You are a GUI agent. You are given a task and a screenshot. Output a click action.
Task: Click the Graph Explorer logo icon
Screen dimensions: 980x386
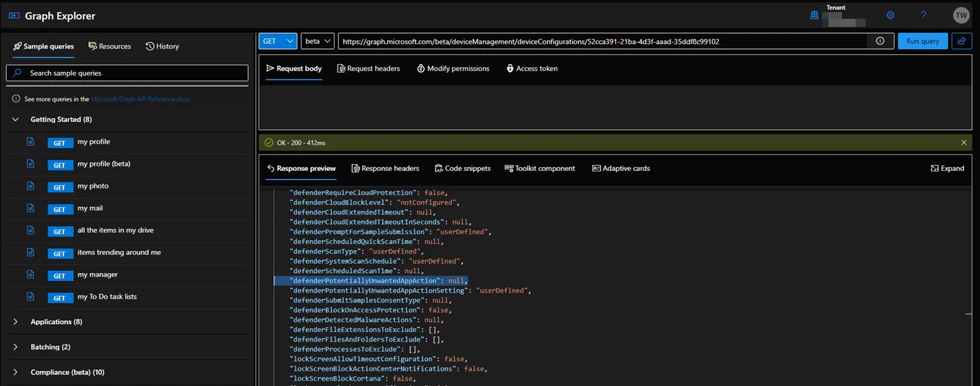[15, 15]
